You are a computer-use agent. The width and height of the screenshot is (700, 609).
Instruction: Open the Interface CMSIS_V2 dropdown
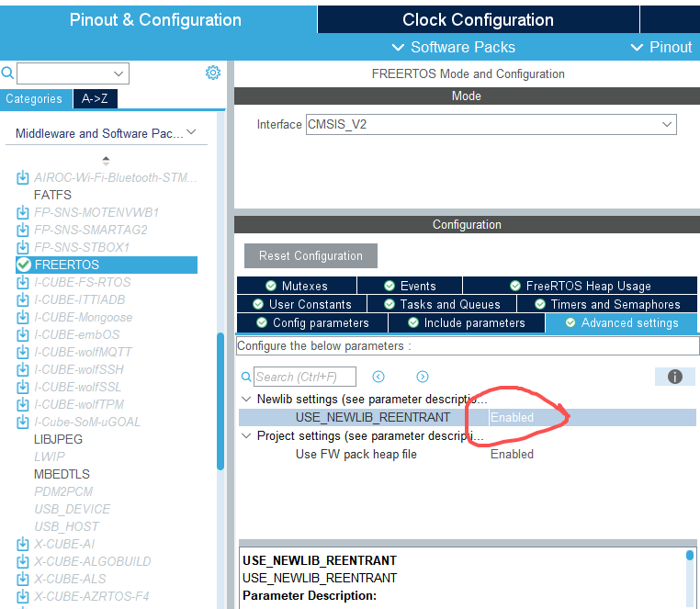(x=667, y=125)
